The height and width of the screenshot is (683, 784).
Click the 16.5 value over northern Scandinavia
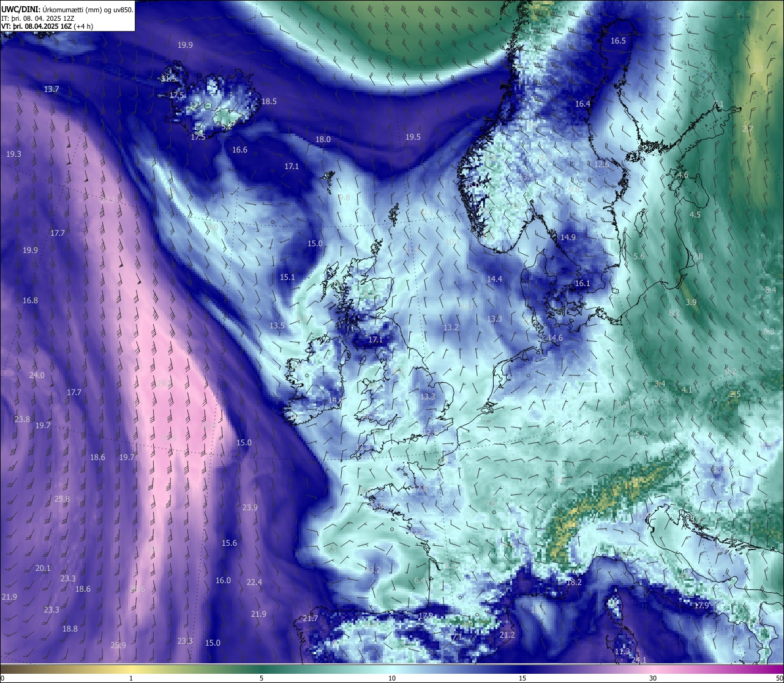(x=619, y=40)
